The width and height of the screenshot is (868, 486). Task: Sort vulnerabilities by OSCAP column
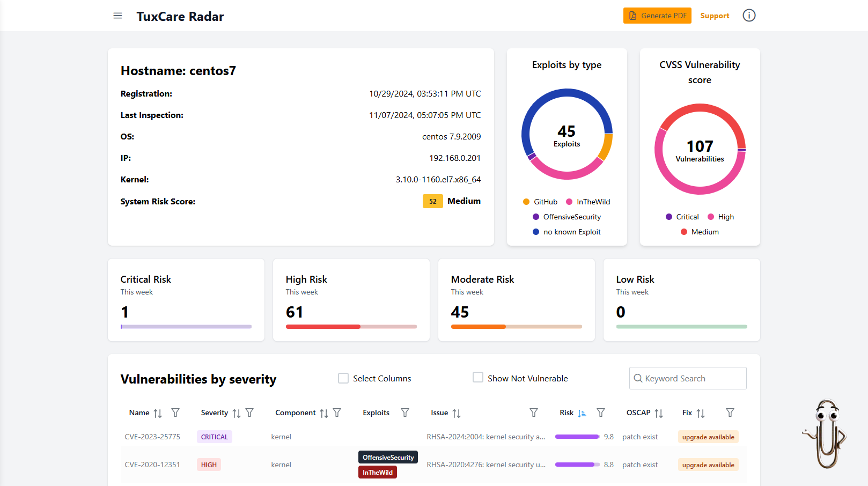pos(659,413)
